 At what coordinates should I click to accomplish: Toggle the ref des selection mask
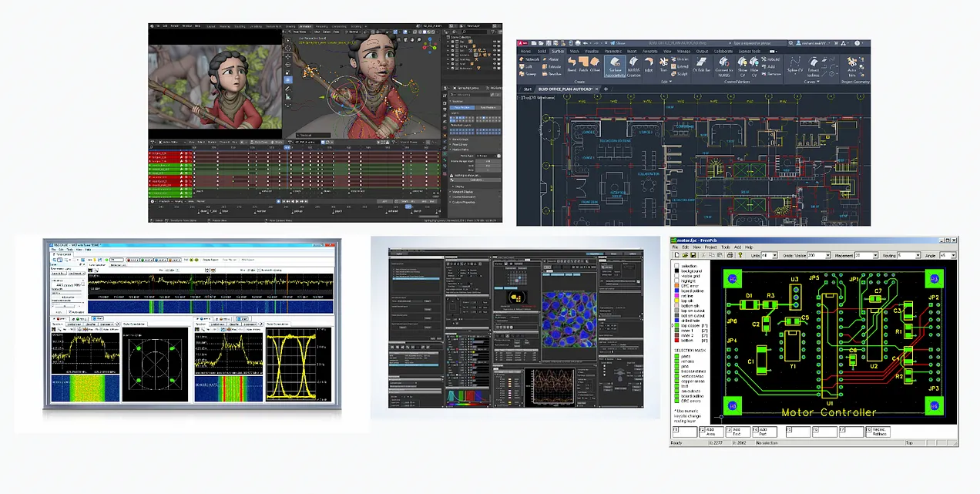pyautogui.click(x=676, y=361)
